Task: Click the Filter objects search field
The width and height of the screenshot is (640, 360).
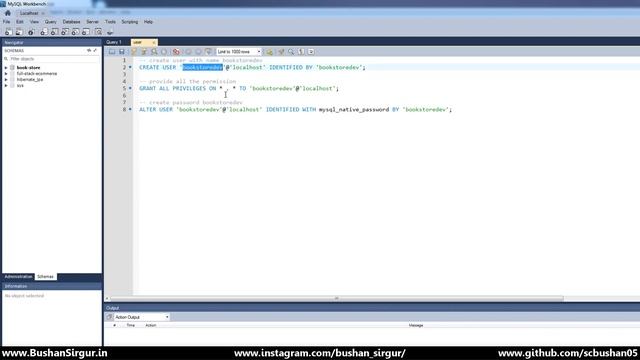Action: coord(52,59)
